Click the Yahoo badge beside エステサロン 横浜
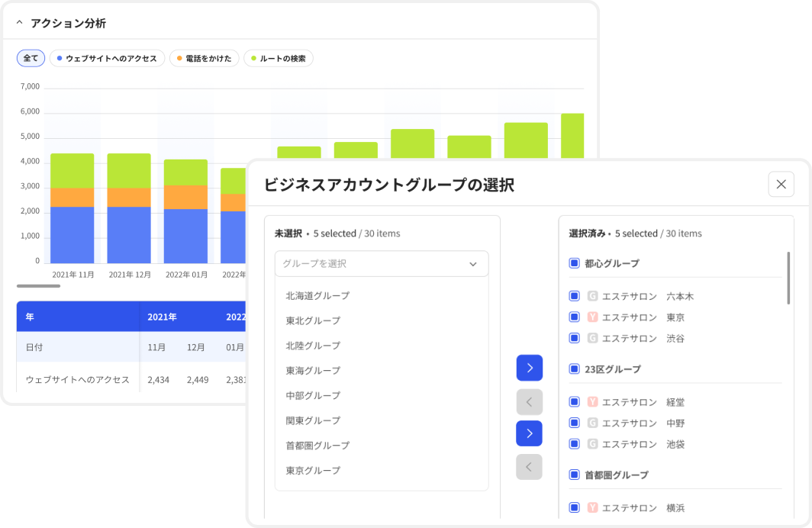The height and width of the screenshot is (528, 812). point(593,507)
